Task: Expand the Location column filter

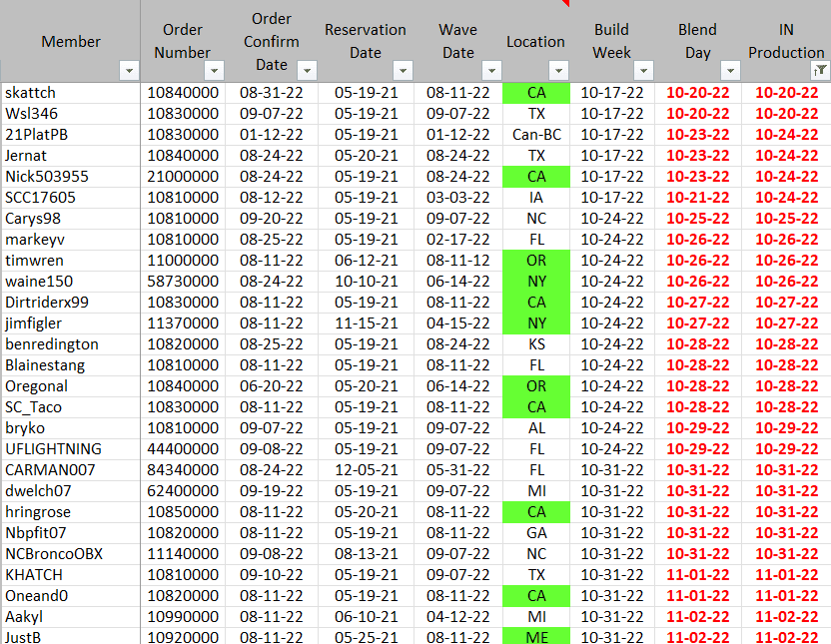Action: [559, 70]
